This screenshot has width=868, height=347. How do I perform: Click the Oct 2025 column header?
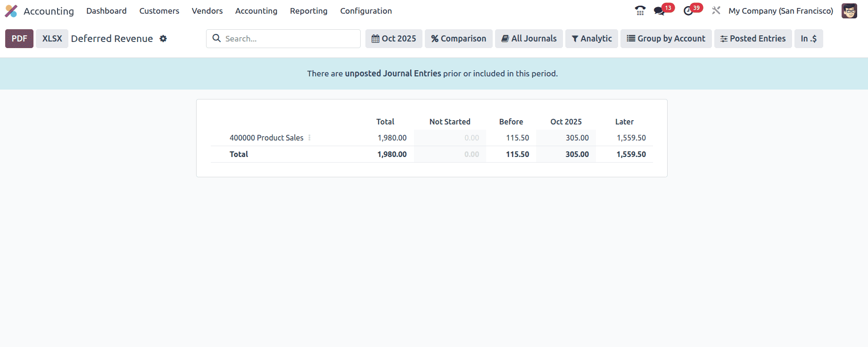pyautogui.click(x=566, y=122)
